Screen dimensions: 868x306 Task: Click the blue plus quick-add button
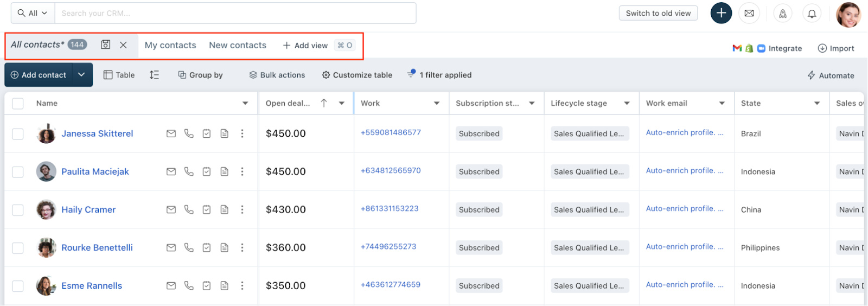tap(721, 13)
